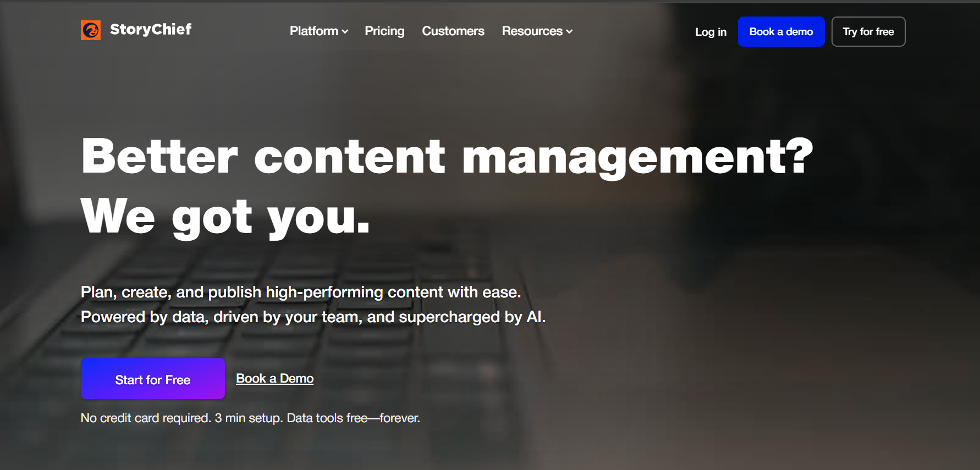Viewport: 980px width, 470px height.
Task: Expand the Platform dropdown menu
Action: pos(319,31)
